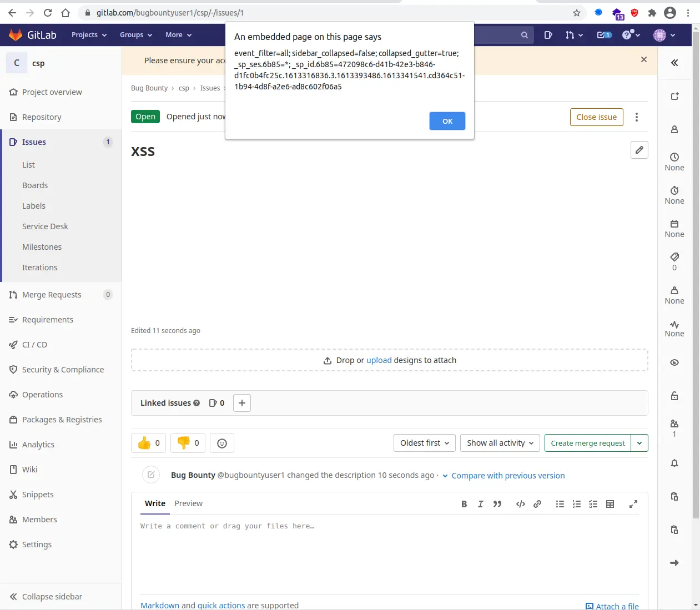Switch to the Preview tab
The image size is (700, 610).
coord(188,503)
